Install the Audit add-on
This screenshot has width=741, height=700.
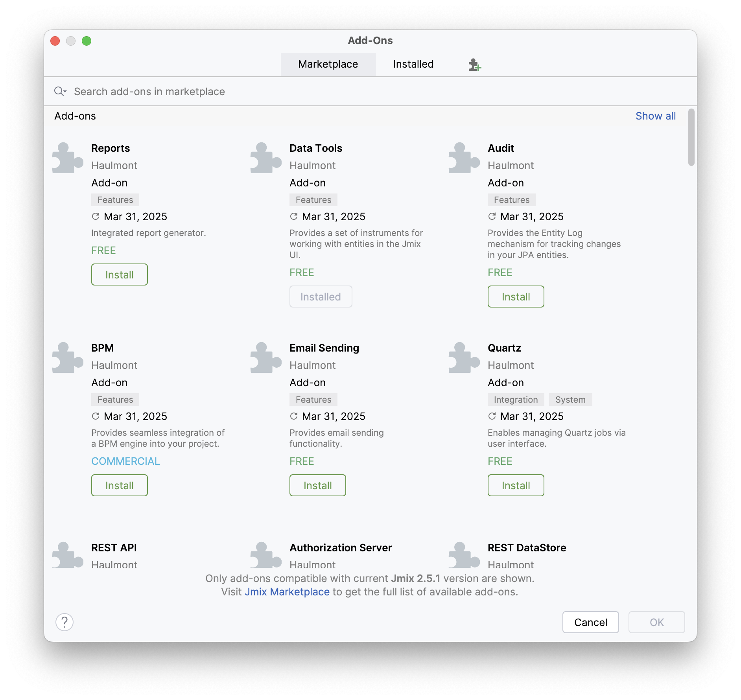point(516,297)
